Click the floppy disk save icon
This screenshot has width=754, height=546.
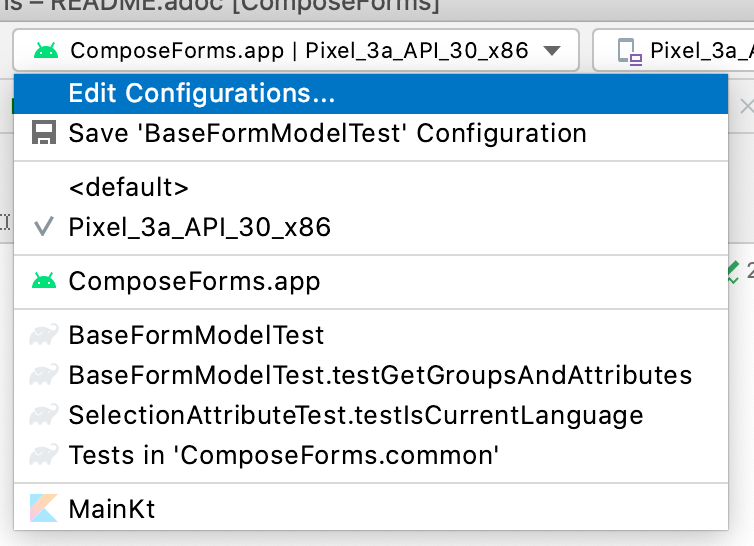[44, 133]
